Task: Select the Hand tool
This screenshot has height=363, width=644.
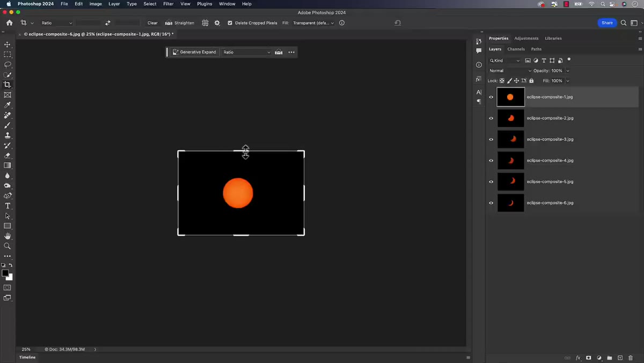Action: 8,236
